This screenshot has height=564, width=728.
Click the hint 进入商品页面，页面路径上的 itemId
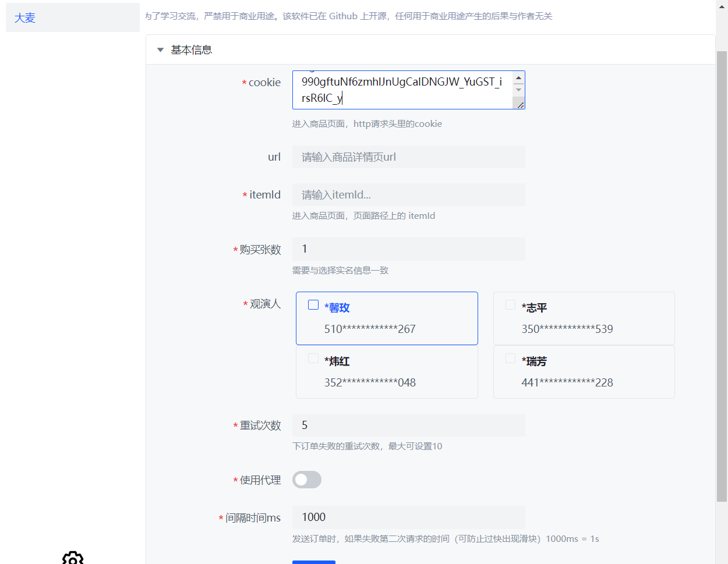(x=363, y=216)
